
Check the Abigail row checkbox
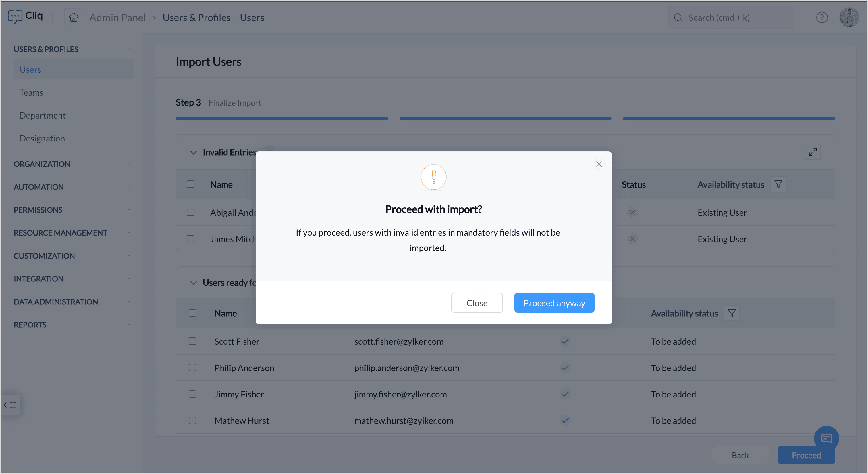pyautogui.click(x=190, y=212)
